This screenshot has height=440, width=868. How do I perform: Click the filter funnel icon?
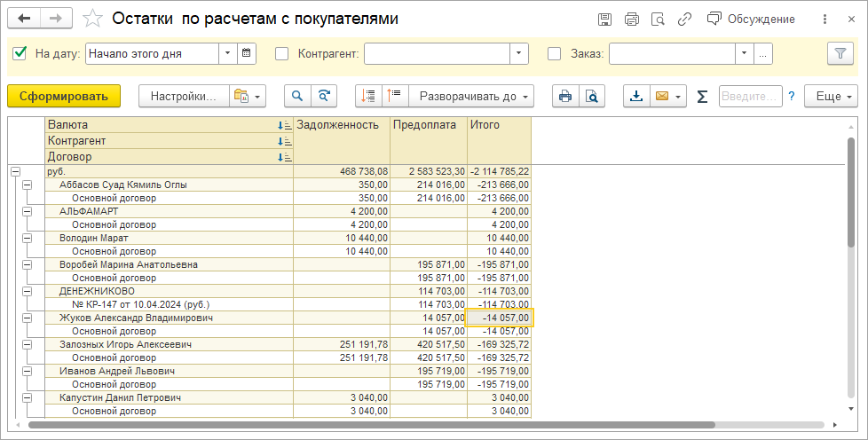point(839,53)
